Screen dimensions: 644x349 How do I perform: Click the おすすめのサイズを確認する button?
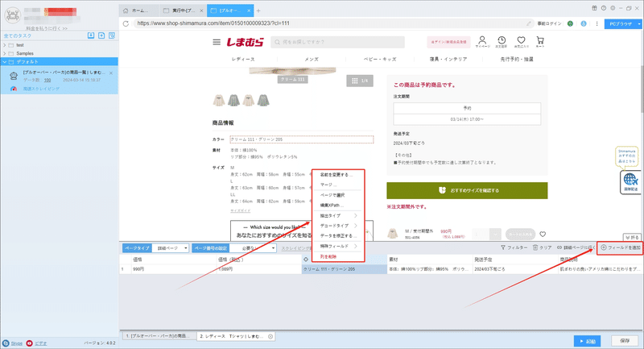[x=467, y=191]
